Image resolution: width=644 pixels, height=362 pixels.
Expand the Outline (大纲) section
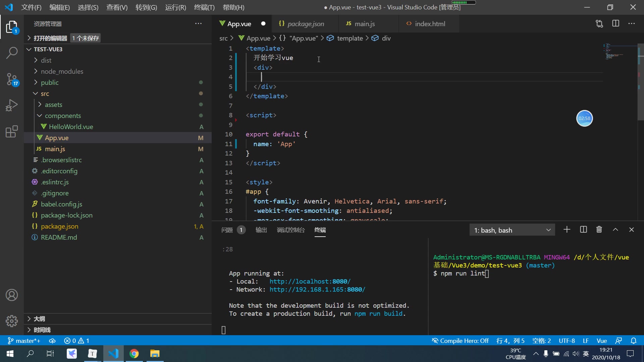click(x=117, y=319)
